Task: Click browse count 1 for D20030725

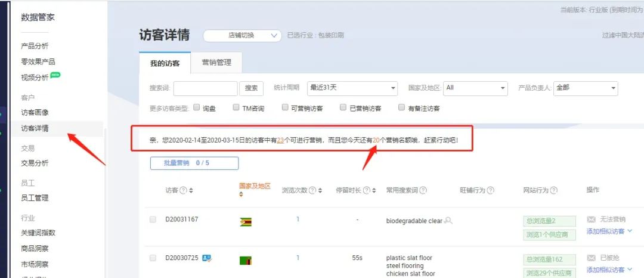Action: tap(298, 258)
